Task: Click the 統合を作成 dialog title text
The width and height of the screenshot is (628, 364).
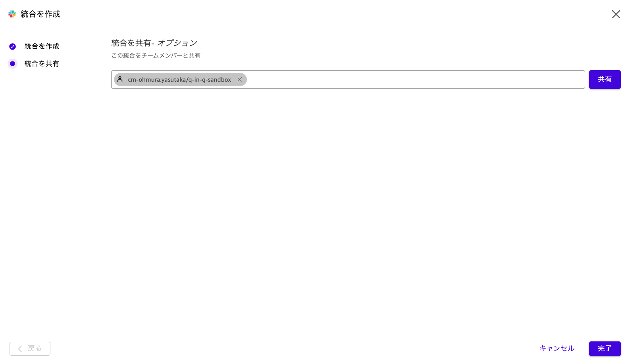Action: tap(40, 14)
